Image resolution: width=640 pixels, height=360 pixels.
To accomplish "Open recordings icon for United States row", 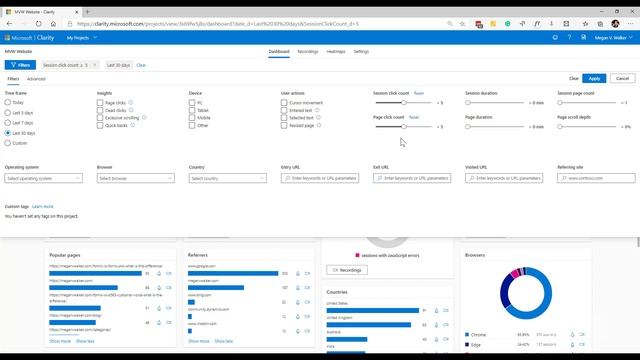I will point(446,311).
